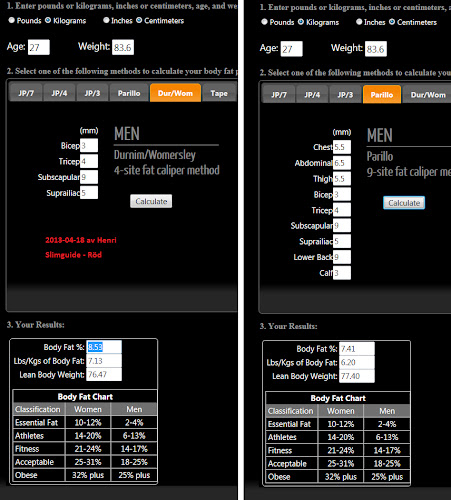Click 'Essential Fat' row in right chart

click(x=338, y=424)
